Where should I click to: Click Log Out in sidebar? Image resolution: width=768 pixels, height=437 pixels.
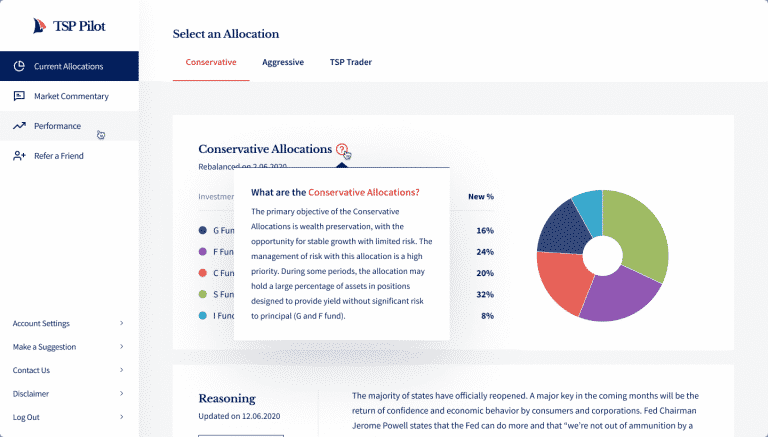26,417
